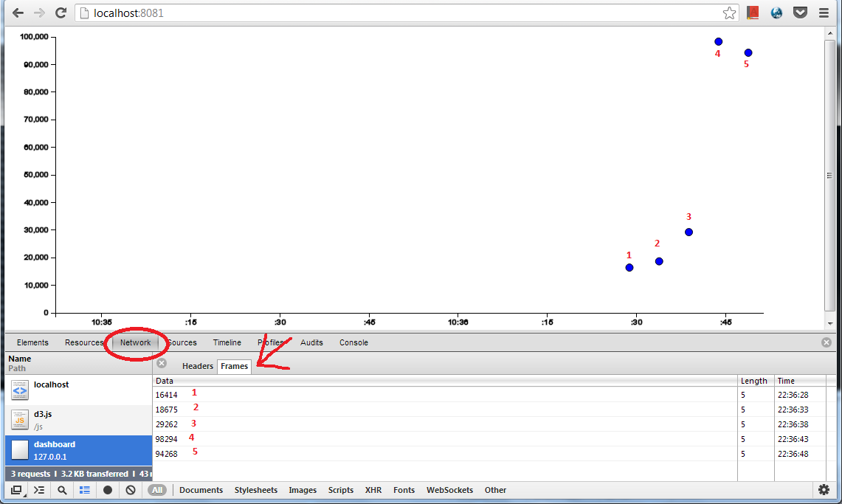Filter by Images
Screen dimensions: 842x504
(x=303, y=490)
